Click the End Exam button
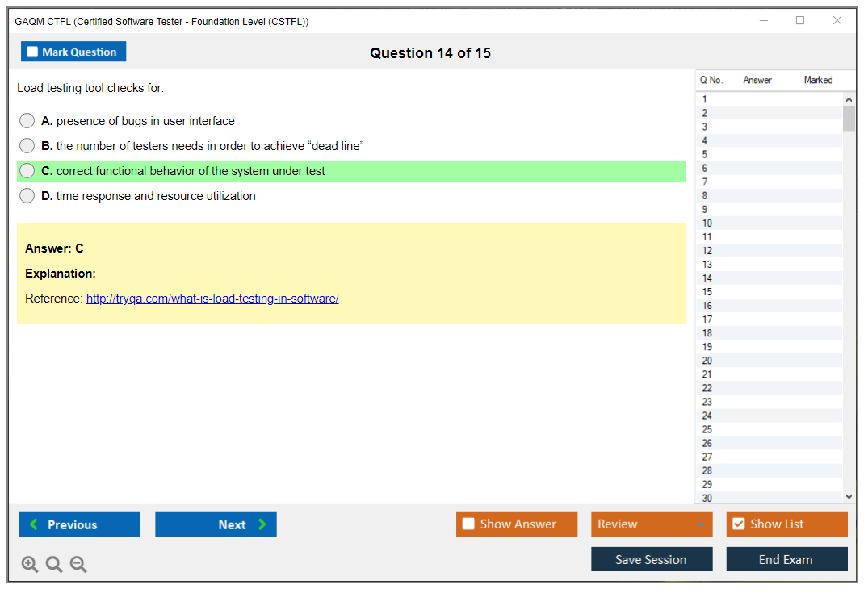 tap(786, 559)
